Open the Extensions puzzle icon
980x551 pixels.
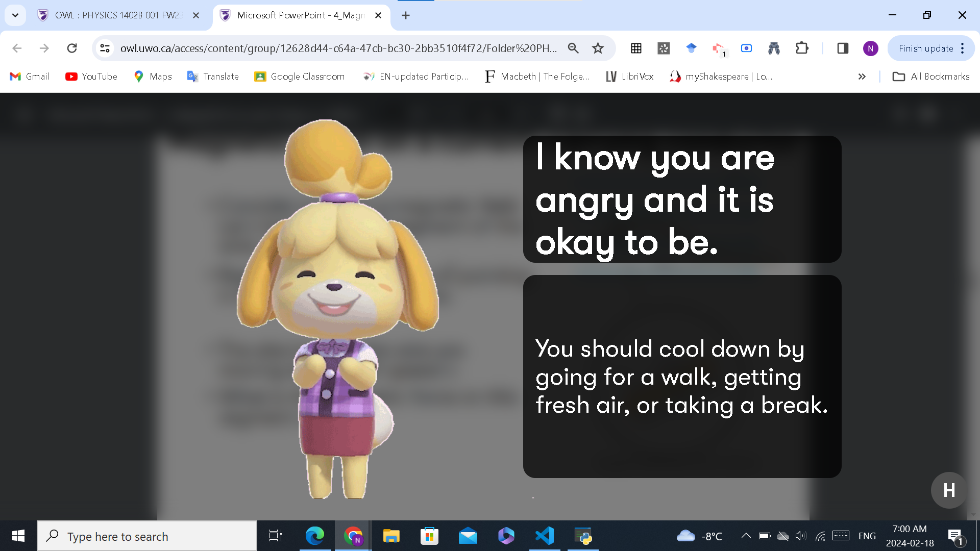pyautogui.click(x=802, y=48)
